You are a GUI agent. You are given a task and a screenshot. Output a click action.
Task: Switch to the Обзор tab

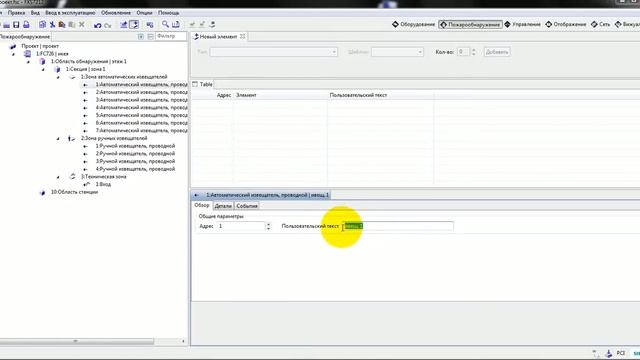[202, 205]
